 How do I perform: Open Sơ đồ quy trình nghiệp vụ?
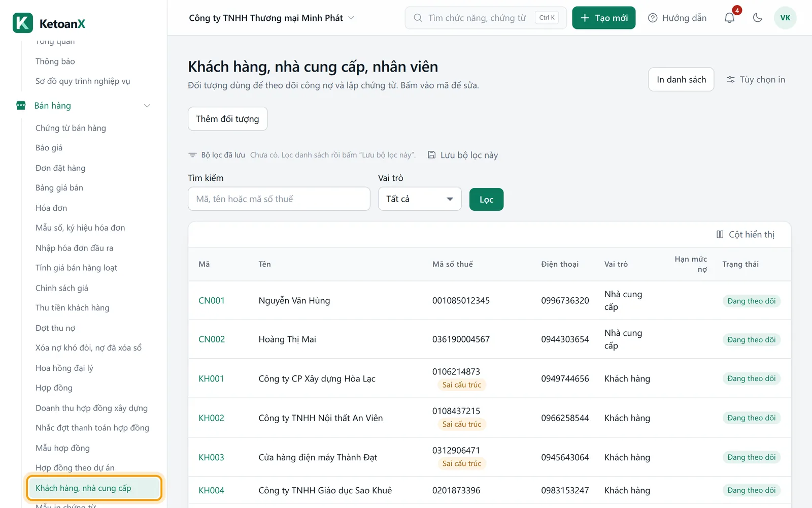pos(83,81)
